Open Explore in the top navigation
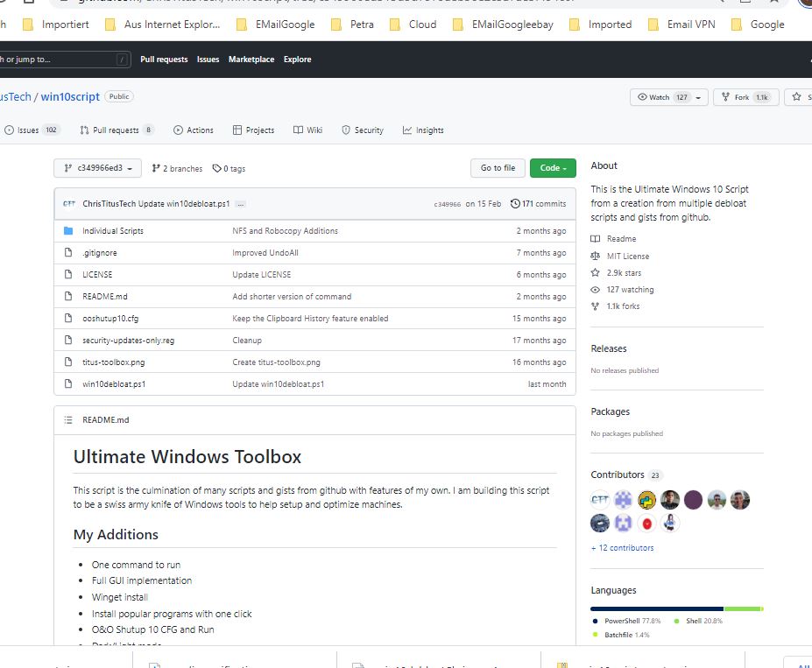Screen dimensions: 812x668 pos(297,60)
